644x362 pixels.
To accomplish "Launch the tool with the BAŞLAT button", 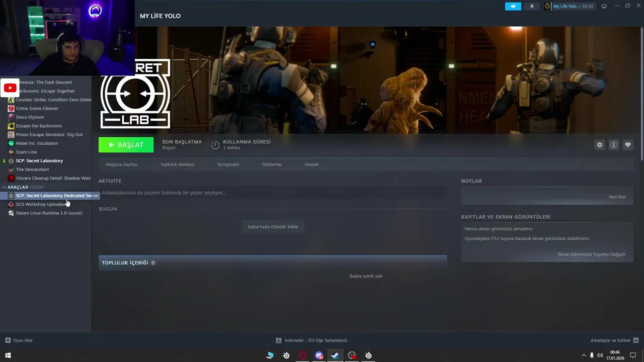I will (x=126, y=145).
